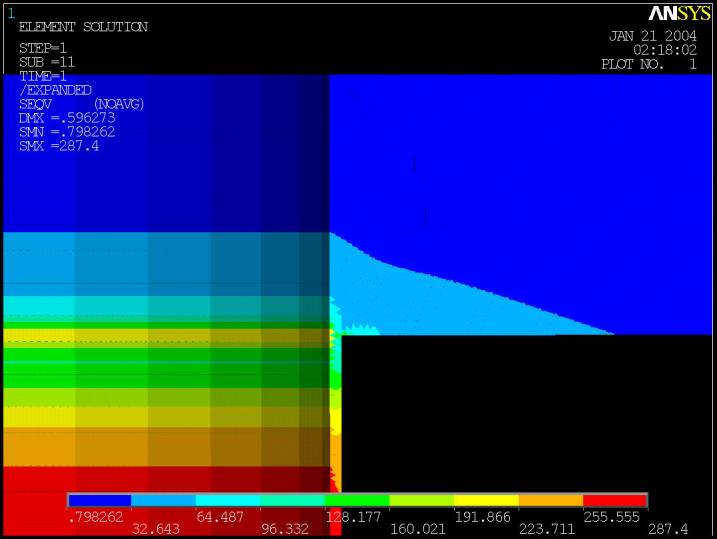Select the yellow legend swatch
717x539 pixels.
pyautogui.click(x=486, y=501)
